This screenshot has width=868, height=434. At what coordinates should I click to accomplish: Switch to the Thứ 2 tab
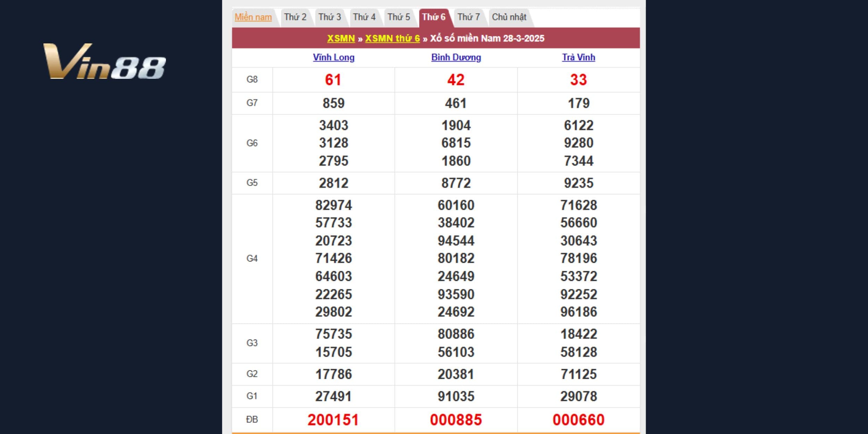point(295,17)
